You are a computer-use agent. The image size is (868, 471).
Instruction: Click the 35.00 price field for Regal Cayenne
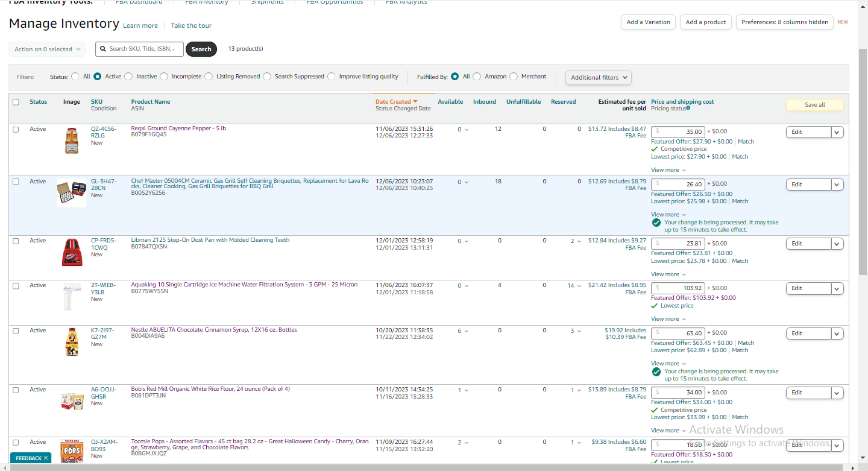678,131
